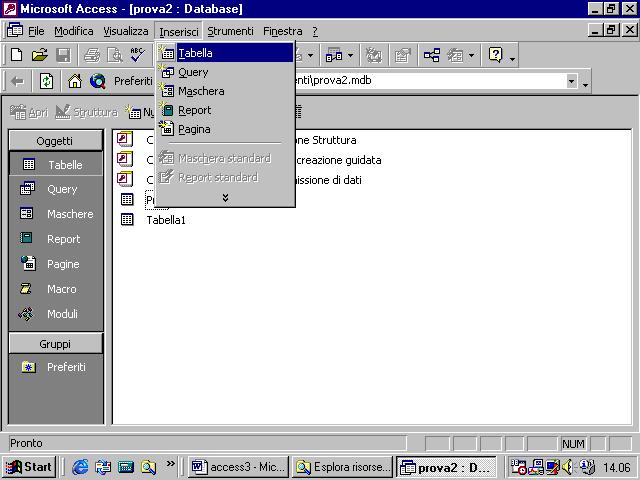Viewport: 640px width, 480px height.
Task: Click the first create-table shortcut icon
Action: click(x=125, y=139)
